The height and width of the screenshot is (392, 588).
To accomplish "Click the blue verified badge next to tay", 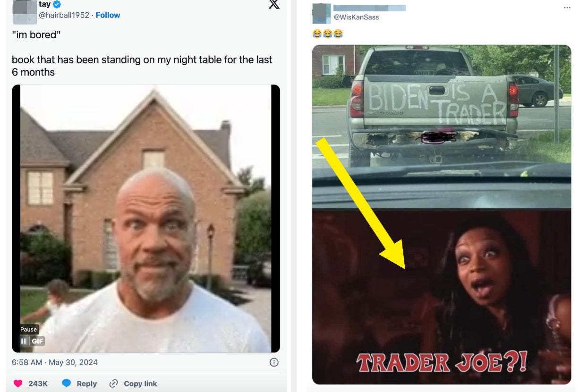I will point(57,4).
